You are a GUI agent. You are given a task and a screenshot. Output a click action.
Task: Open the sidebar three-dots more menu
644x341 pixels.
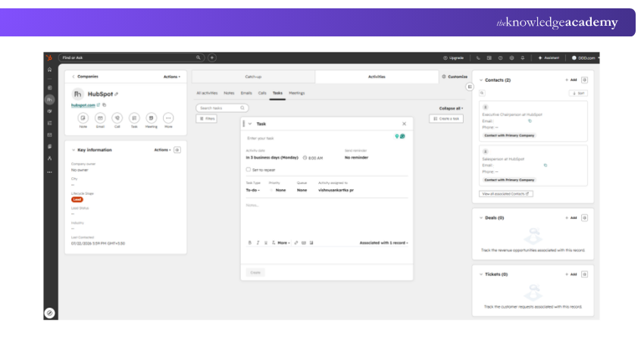point(50,172)
